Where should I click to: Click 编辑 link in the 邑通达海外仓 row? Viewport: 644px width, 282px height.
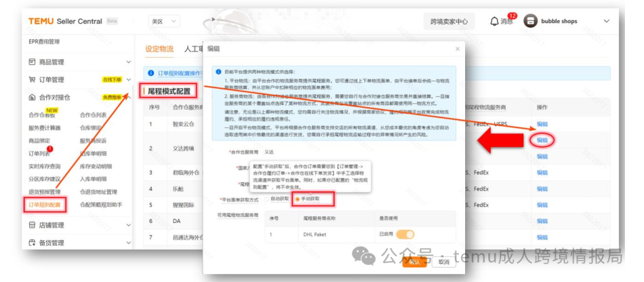coord(542,237)
